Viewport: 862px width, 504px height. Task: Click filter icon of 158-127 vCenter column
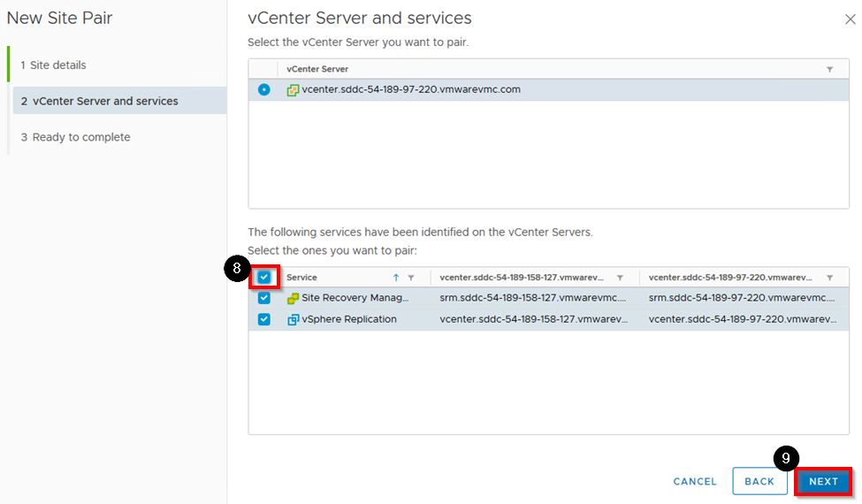tap(620, 278)
